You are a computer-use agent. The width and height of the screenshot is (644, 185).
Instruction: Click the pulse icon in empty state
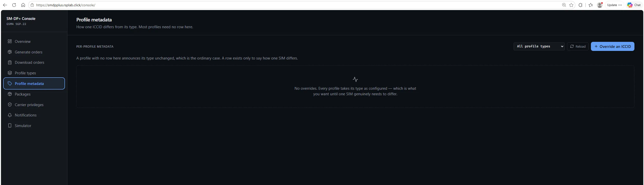355,79
